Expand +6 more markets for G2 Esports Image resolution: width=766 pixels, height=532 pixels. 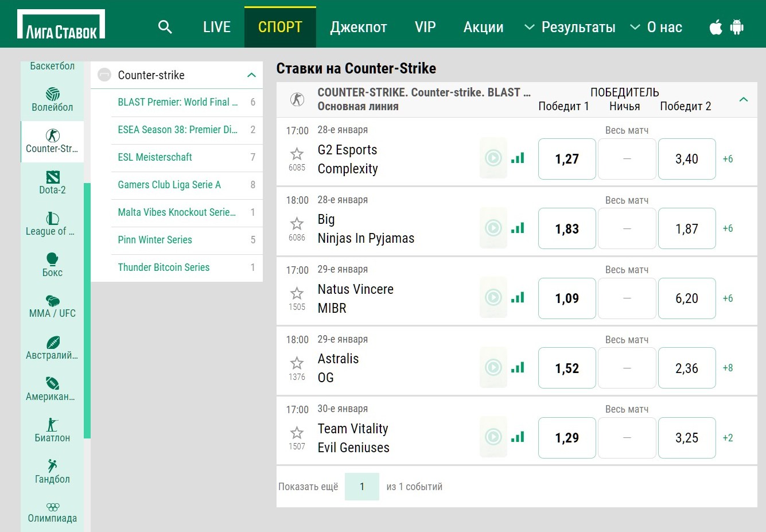(728, 159)
